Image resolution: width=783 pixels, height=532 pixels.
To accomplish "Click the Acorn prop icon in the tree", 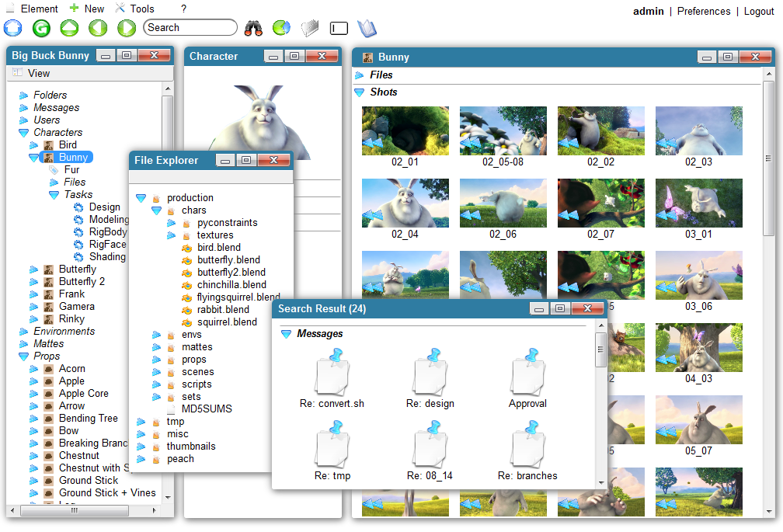I will pos(48,369).
